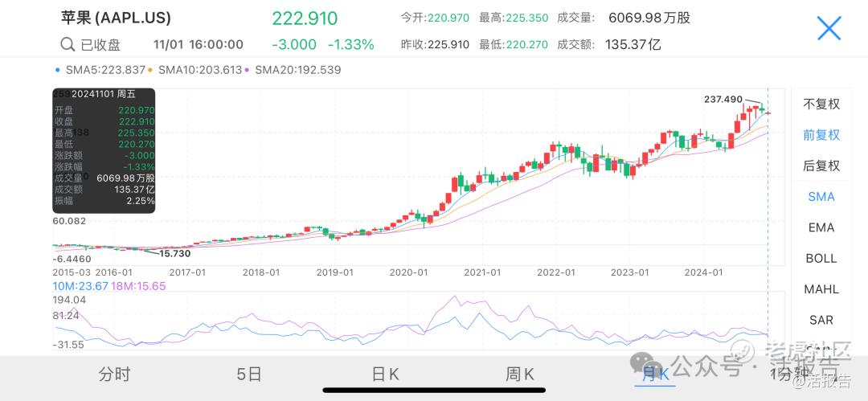868x401 pixels.
Task: Click the 最高:225.350 high value
Action: 514,18
